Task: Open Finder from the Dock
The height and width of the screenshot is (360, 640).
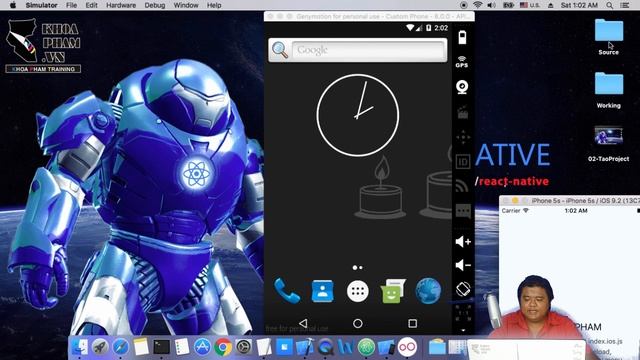Action: [80, 347]
